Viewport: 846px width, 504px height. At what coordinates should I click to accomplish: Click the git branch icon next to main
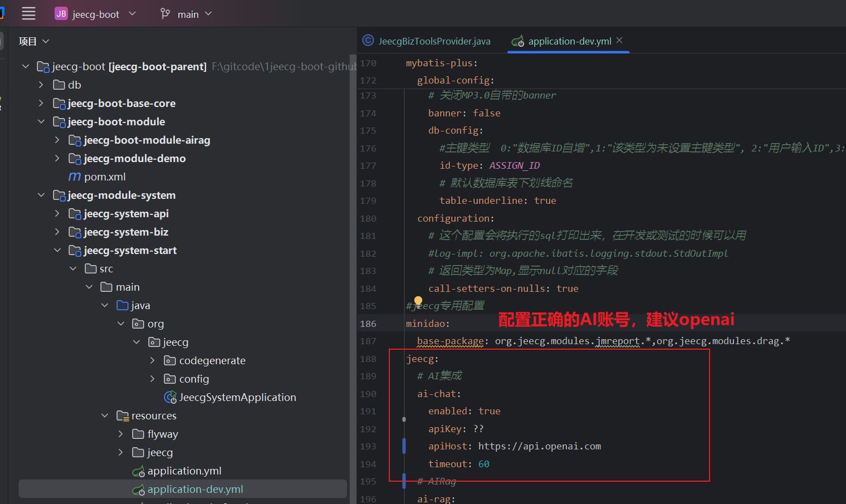(165, 14)
